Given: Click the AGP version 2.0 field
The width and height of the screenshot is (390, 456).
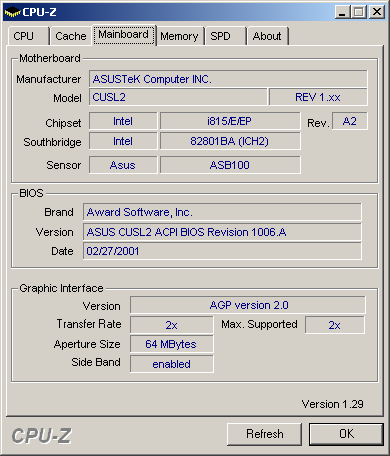Looking at the screenshot, I should (248, 305).
